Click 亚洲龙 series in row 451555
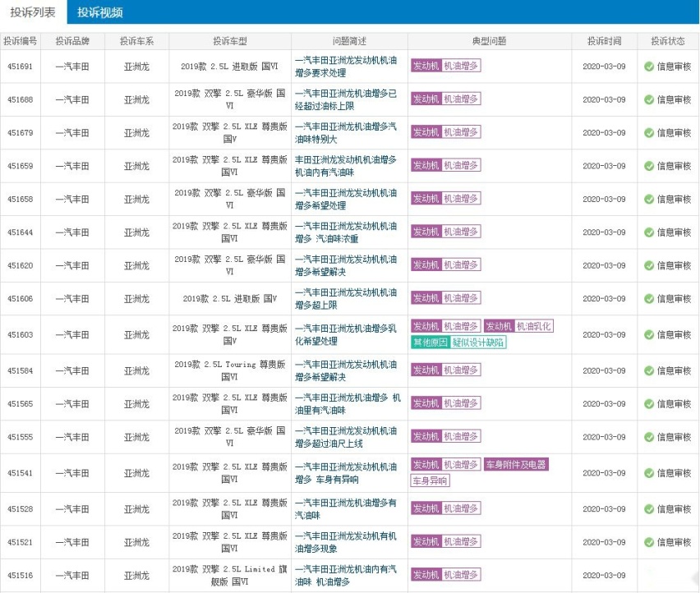The image size is (700, 593). point(136,437)
